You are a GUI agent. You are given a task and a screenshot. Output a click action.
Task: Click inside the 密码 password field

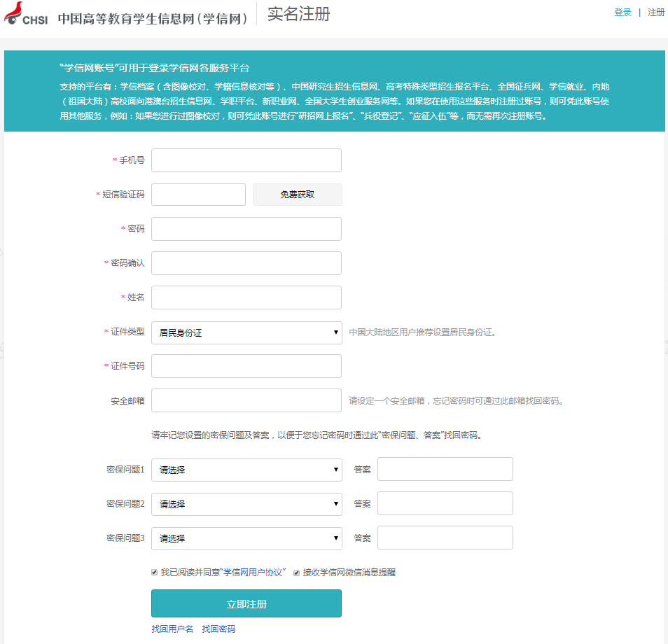246,228
